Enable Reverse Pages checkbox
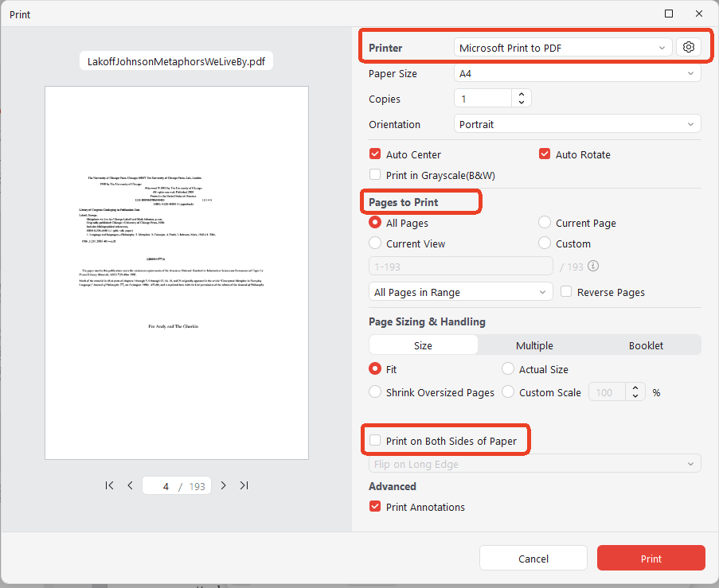Image resolution: width=719 pixels, height=588 pixels. point(566,291)
